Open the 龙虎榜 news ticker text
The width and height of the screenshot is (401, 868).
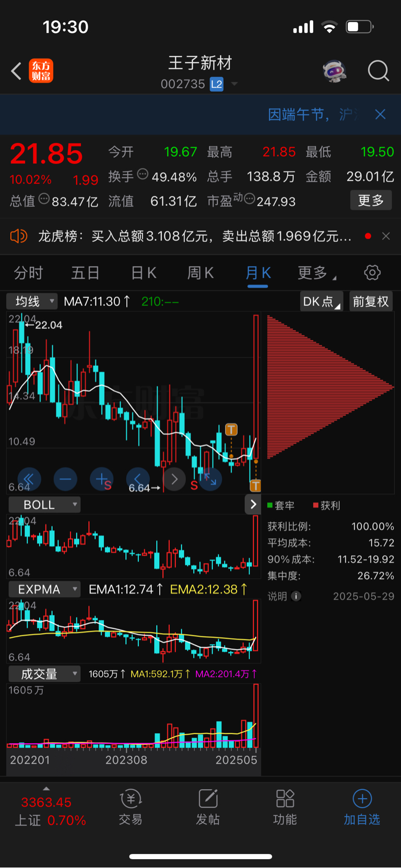coord(195,236)
